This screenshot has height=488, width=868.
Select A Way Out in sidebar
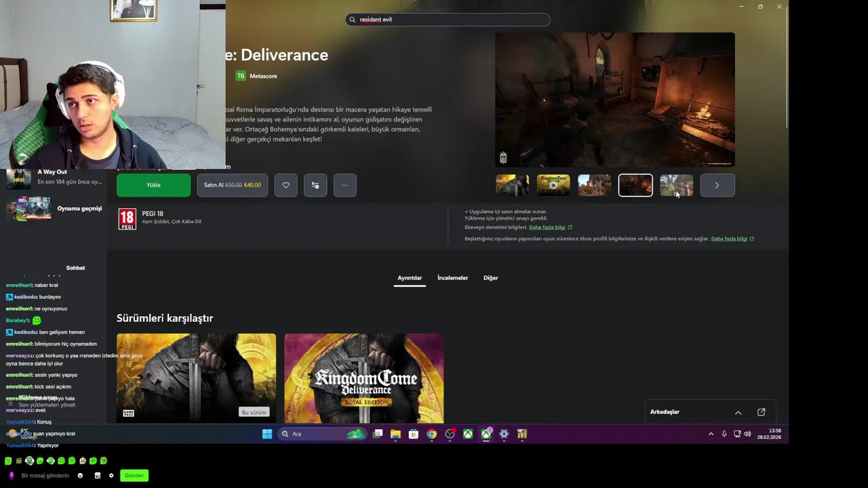[x=54, y=178]
